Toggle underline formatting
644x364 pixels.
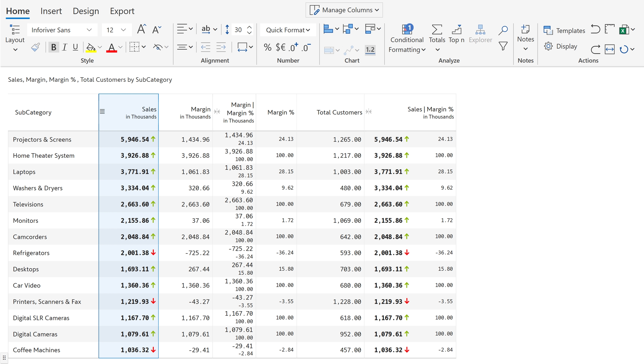click(x=75, y=47)
